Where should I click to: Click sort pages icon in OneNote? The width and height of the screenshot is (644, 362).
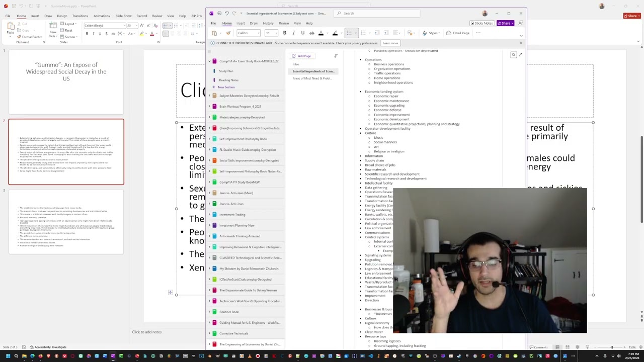point(336,56)
